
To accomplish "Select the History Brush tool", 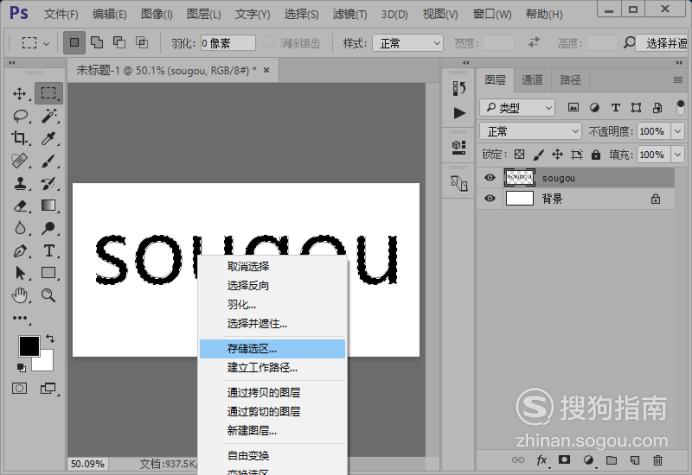I will (x=49, y=183).
